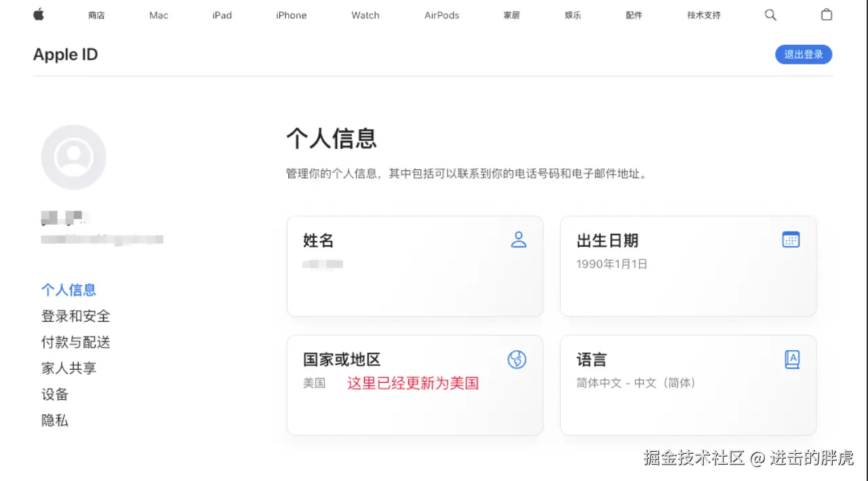Click the calendar icon in 出生日期 card
868x481 pixels.
click(791, 239)
